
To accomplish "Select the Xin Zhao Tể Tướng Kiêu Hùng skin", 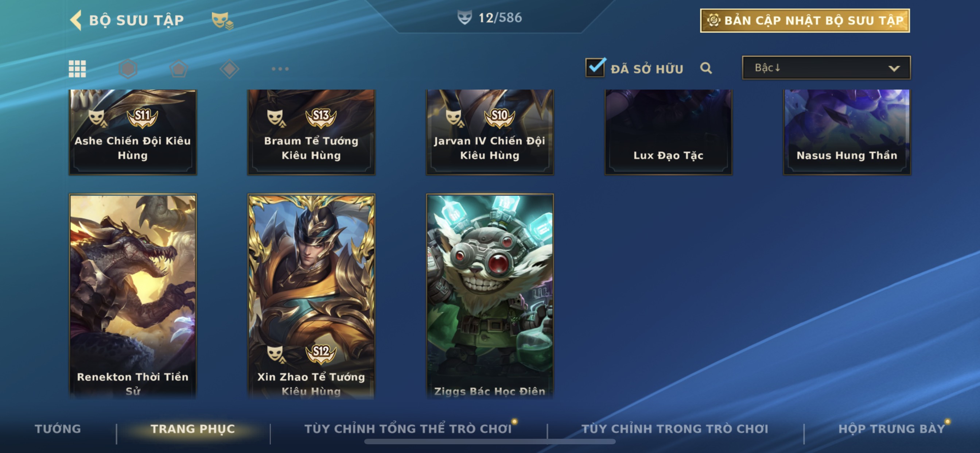I will (x=311, y=296).
